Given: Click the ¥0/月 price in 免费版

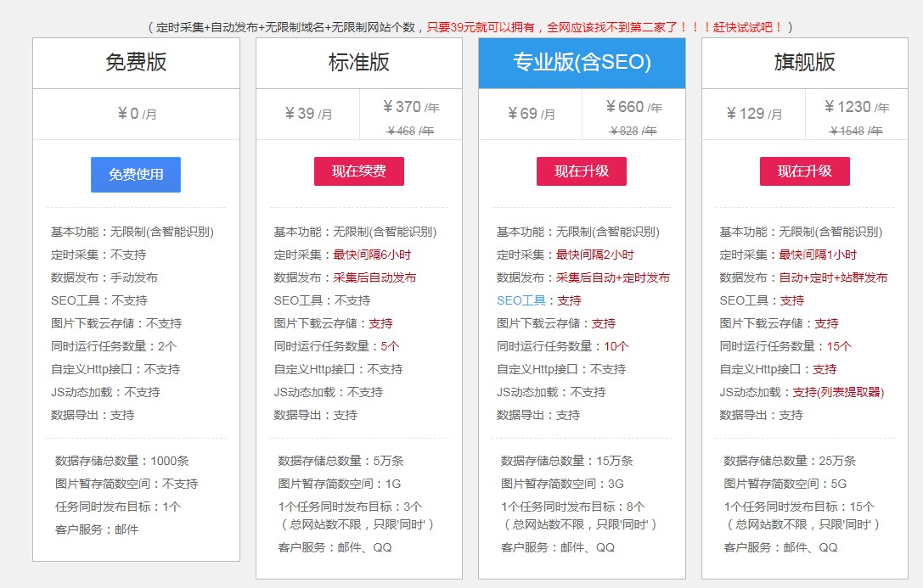Looking at the screenshot, I should 136,114.
